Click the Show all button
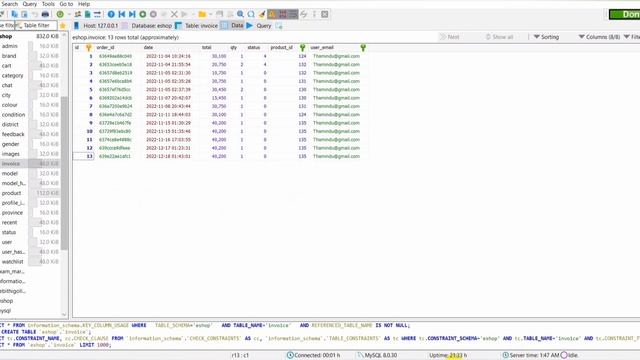Image resolution: width=640 pixels, height=360 pixels. pyautogui.click(x=499, y=37)
